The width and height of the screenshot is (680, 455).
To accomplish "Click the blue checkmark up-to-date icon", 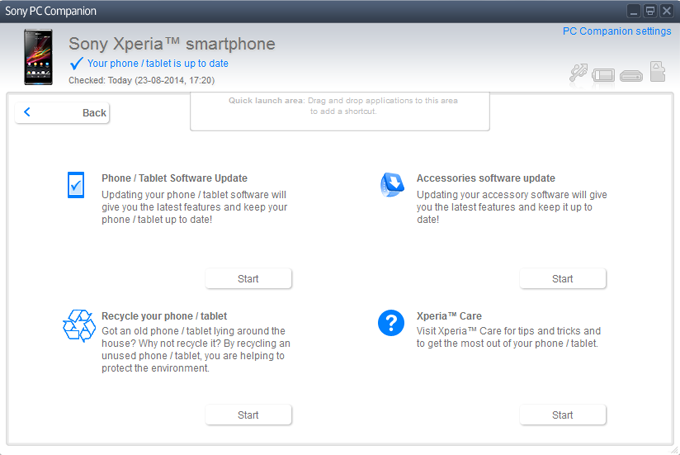I will point(76,63).
